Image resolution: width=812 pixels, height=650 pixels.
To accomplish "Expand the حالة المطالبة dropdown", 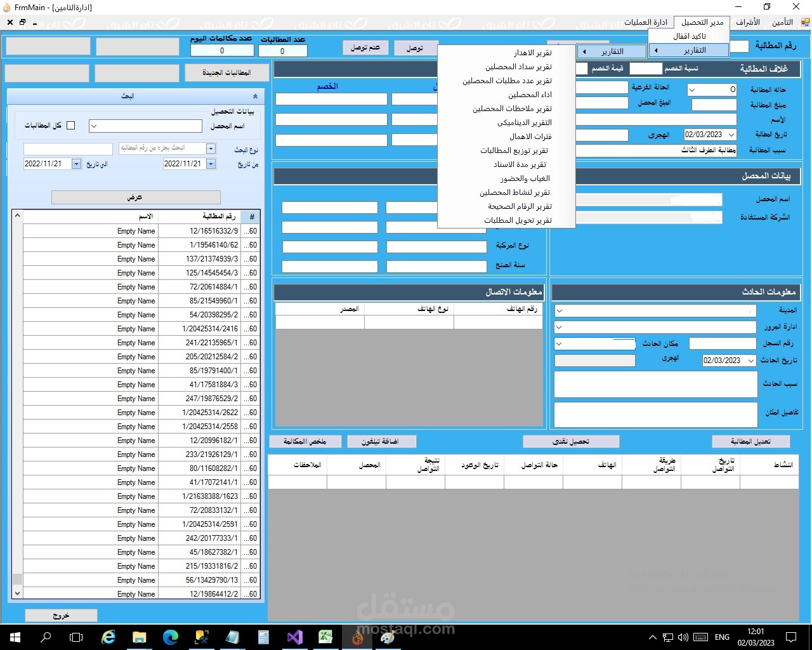I will [692, 90].
